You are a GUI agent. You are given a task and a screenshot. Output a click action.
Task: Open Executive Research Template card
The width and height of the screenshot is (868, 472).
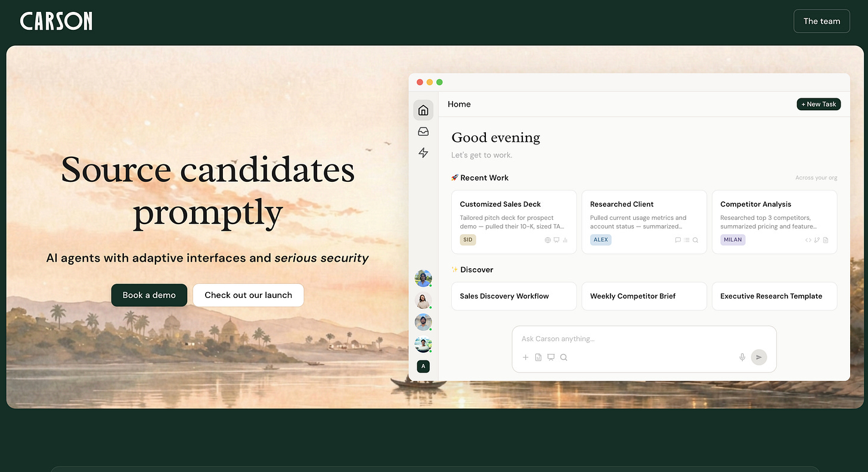point(774,296)
